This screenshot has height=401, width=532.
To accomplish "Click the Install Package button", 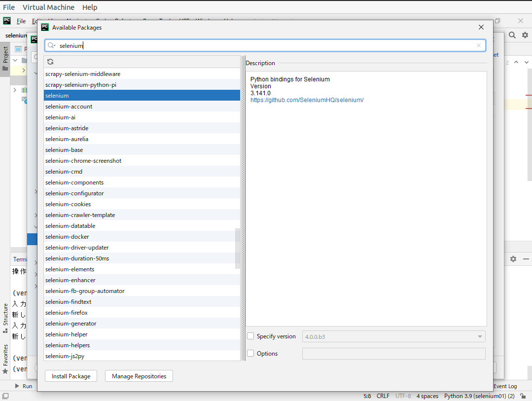I will (x=71, y=376).
